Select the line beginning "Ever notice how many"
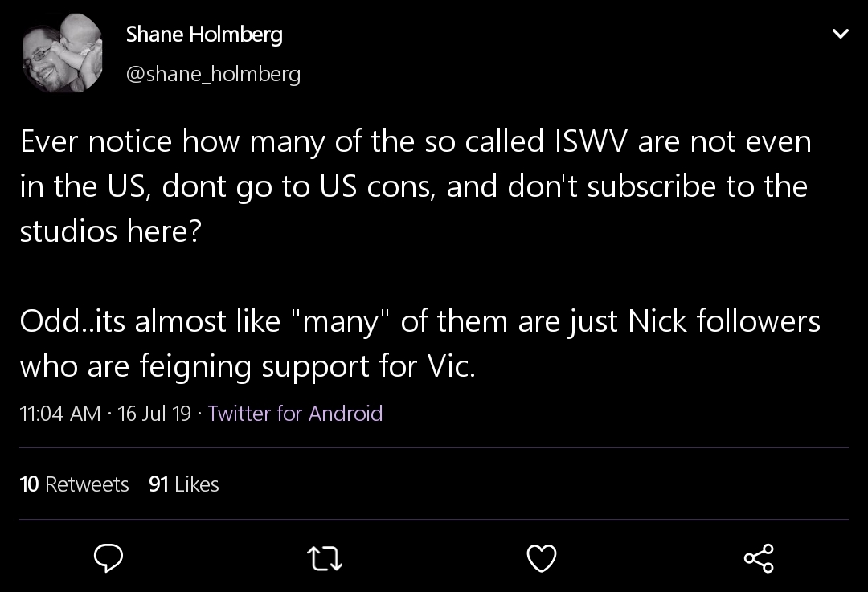868x592 pixels. coord(416,141)
